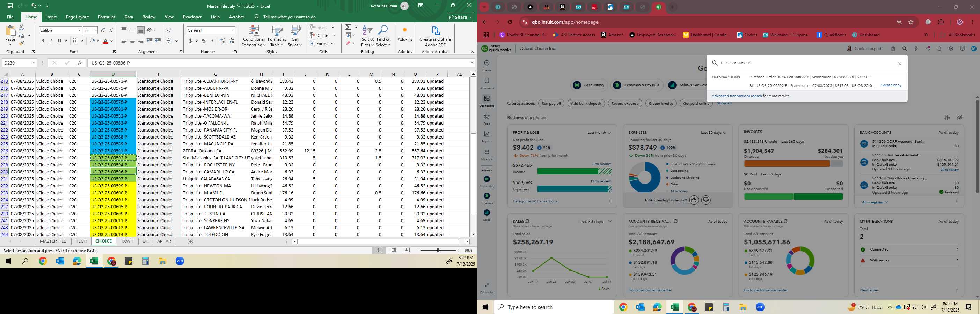Click QuickBooks help question mark icon
The width and height of the screenshot is (980, 314).
962,48
